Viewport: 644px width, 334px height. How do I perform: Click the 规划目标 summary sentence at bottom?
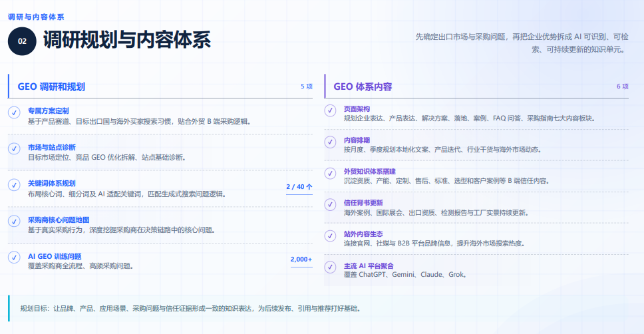pyautogui.click(x=190, y=309)
